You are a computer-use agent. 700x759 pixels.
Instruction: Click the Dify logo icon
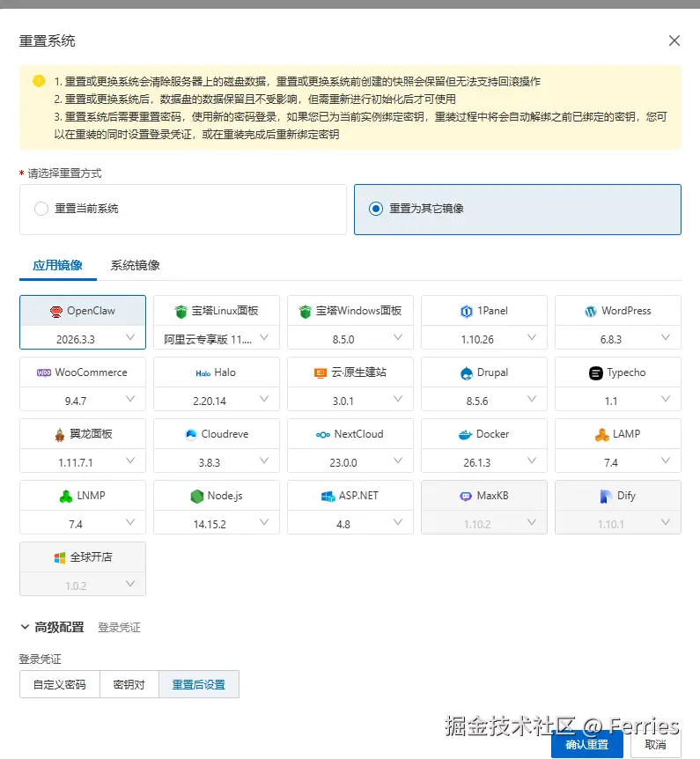[x=606, y=496]
